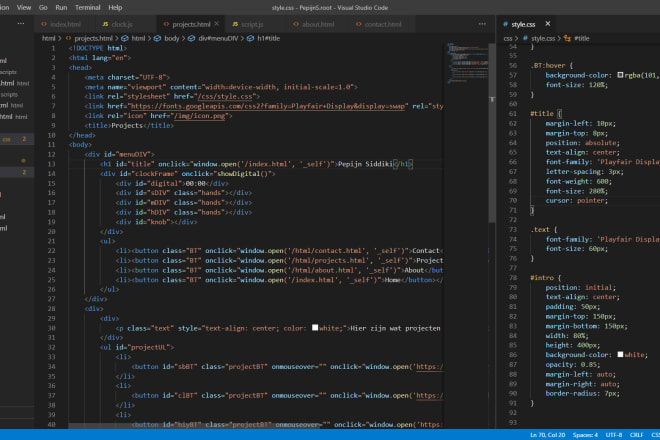Switch to the contact.html tab

[x=383, y=24]
